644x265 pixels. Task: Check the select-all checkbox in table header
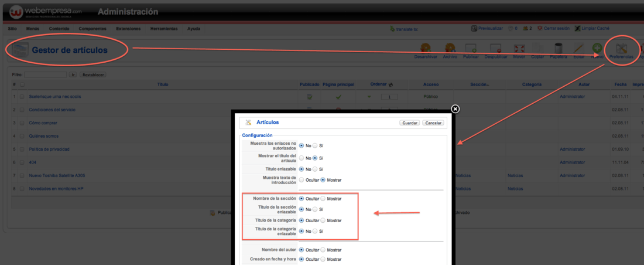coord(22,84)
